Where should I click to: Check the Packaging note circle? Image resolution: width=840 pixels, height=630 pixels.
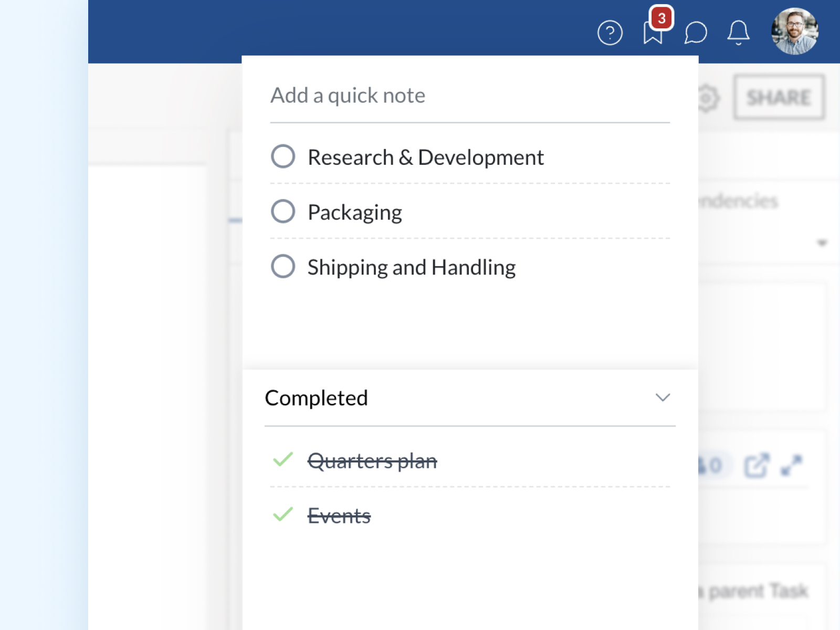pyautogui.click(x=283, y=212)
